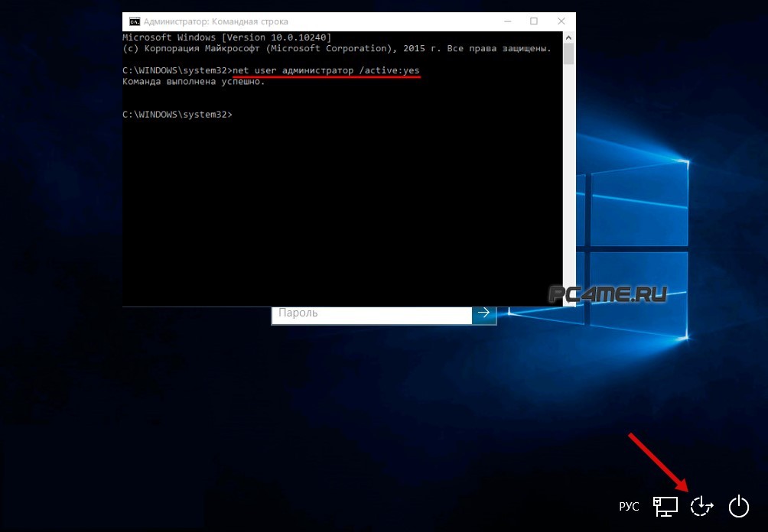Click the console vertical scrollbar thumb
768x532 pixels.
click(568, 54)
